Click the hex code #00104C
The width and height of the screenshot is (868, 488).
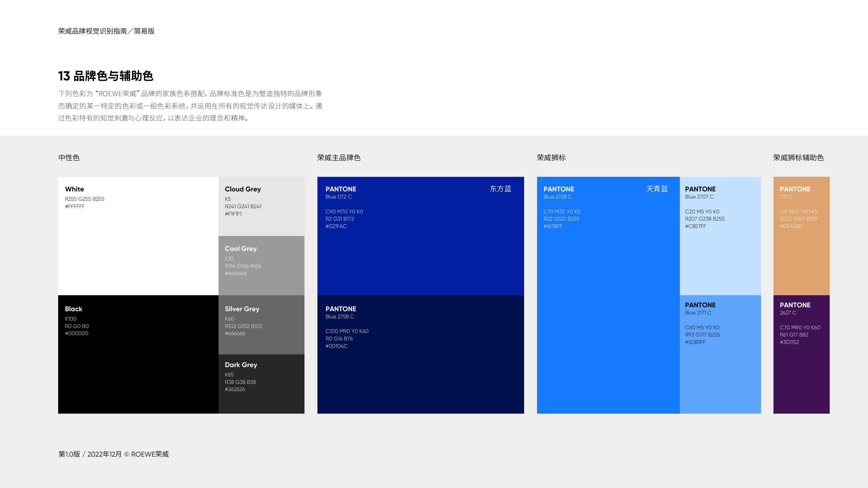(336, 346)
